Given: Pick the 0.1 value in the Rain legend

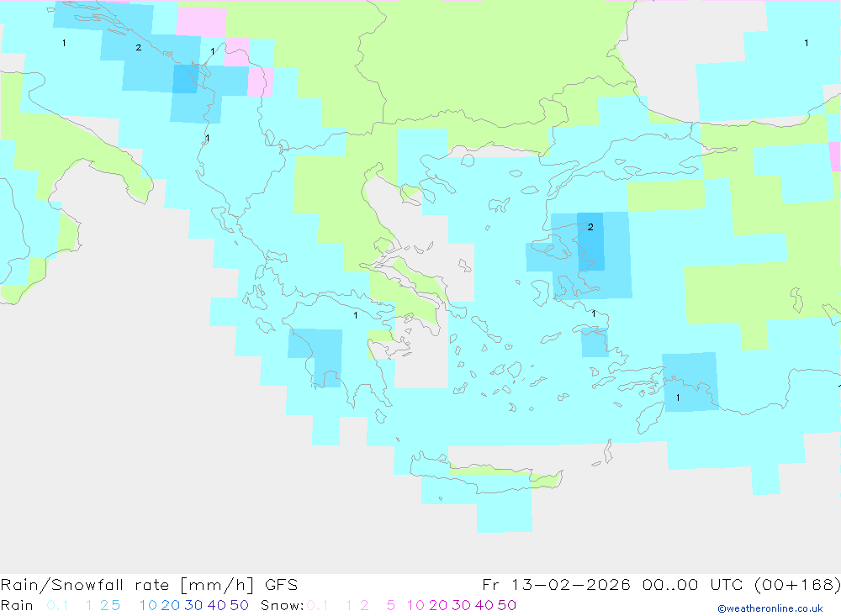Looking at the screenshot, I should tap(57, 605).
